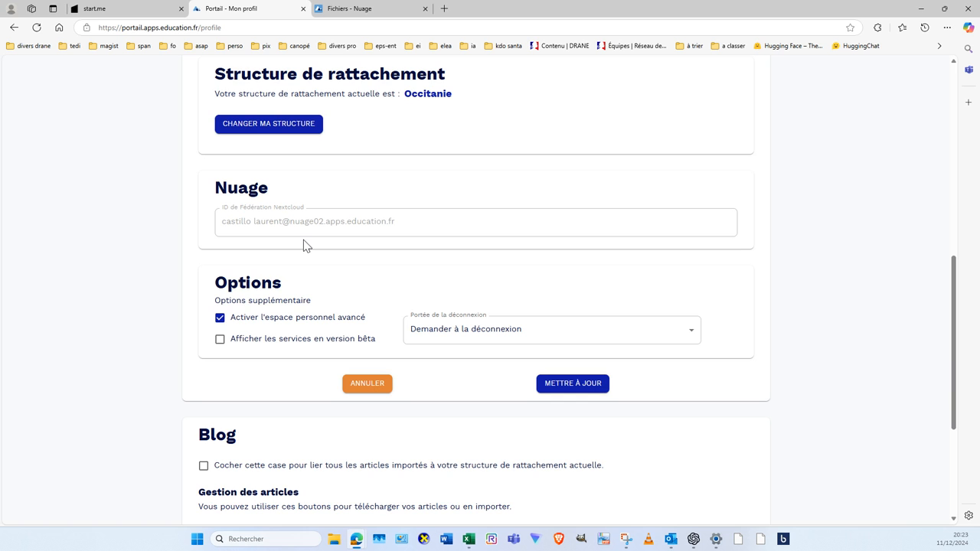The height and width of the screenshot is (551, 980).
Task: Click the CHANGER MA STRUCTURE button
Action: click(x=269, y=124)
